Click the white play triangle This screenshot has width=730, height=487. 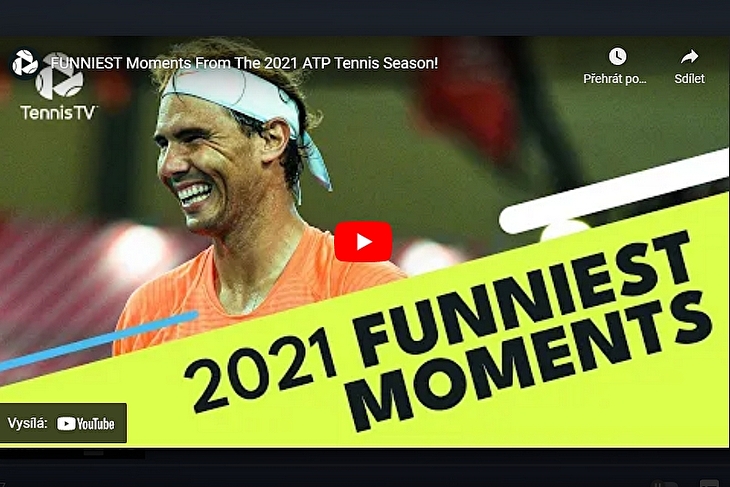(x=364, y=242)
